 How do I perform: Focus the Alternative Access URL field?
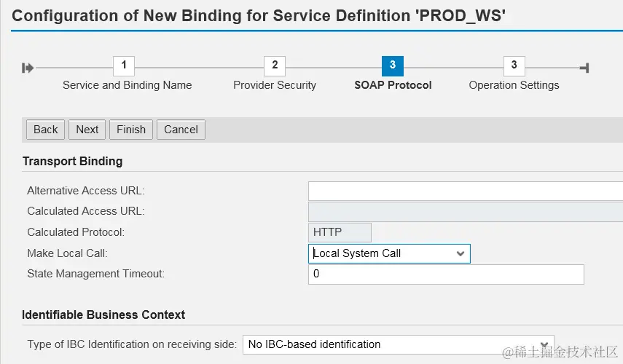pos(465,191)
